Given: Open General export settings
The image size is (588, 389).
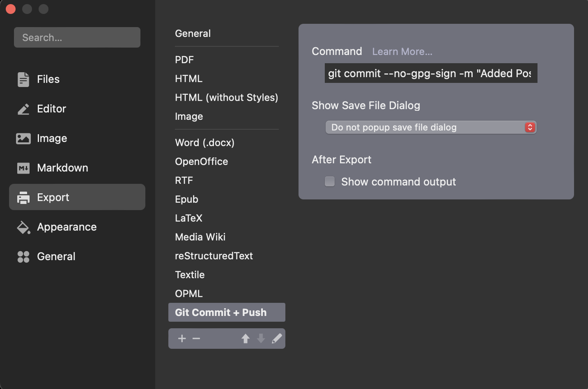Looking at the screenshot, I should click(193, 34).
